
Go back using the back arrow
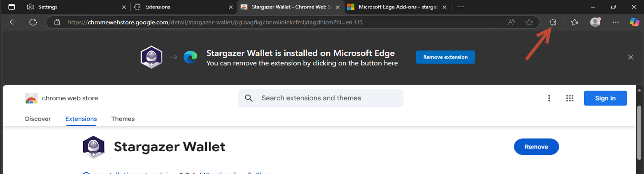click(x=13, y=22)
